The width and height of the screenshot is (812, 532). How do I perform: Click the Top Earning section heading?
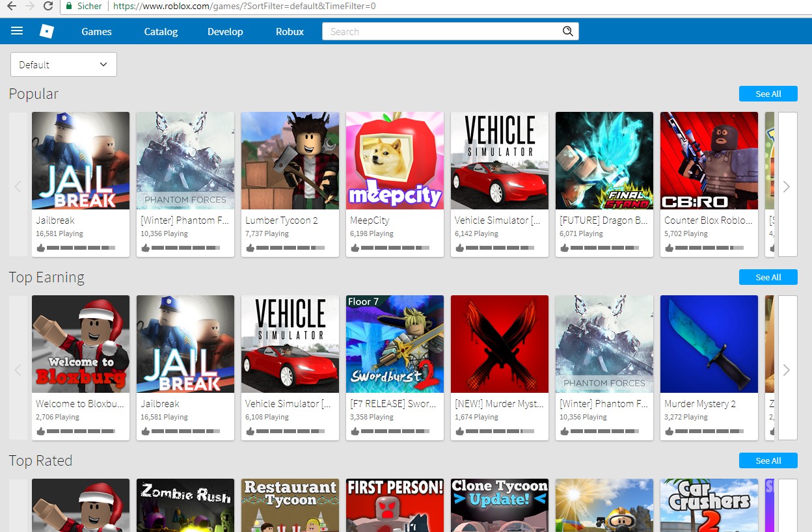tap(47, 278)
